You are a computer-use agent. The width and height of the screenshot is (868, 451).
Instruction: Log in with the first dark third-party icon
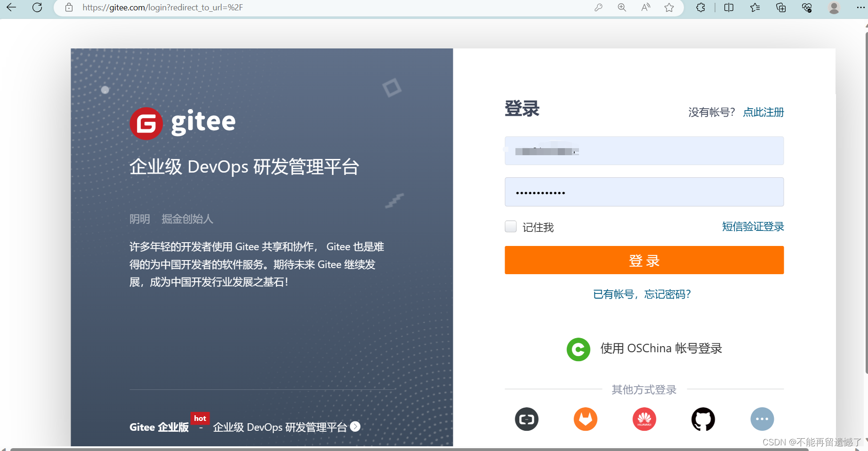pyautogui.click(x=527, y=419)
